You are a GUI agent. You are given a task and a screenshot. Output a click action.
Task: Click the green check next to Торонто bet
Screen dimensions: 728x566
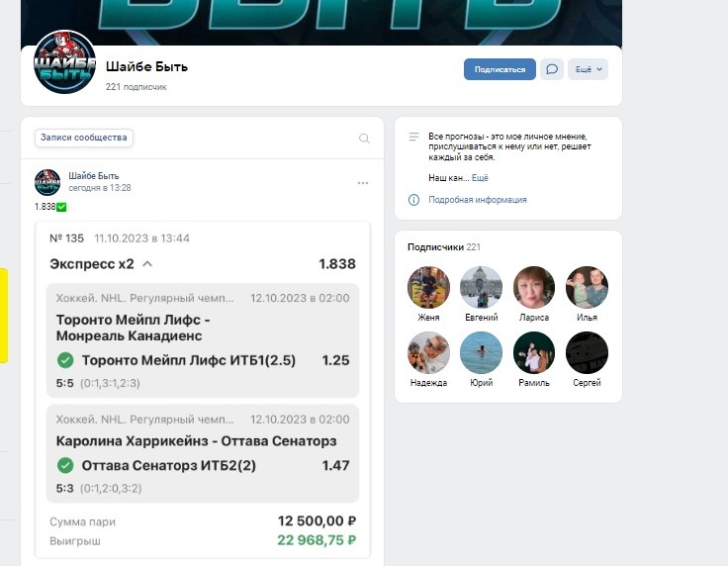65,360
